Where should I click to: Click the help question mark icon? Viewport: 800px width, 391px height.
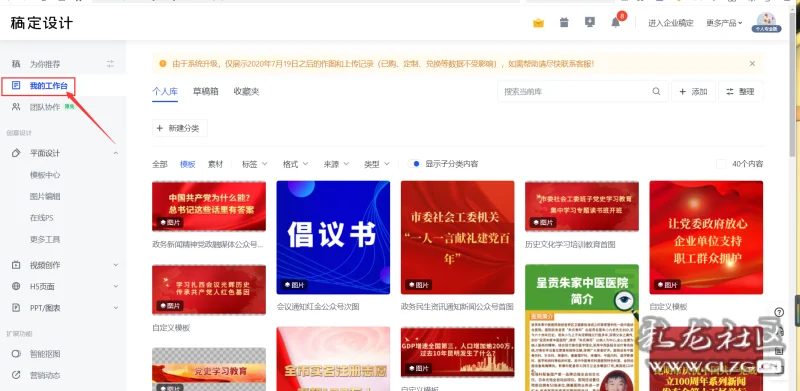click(779, 312)
